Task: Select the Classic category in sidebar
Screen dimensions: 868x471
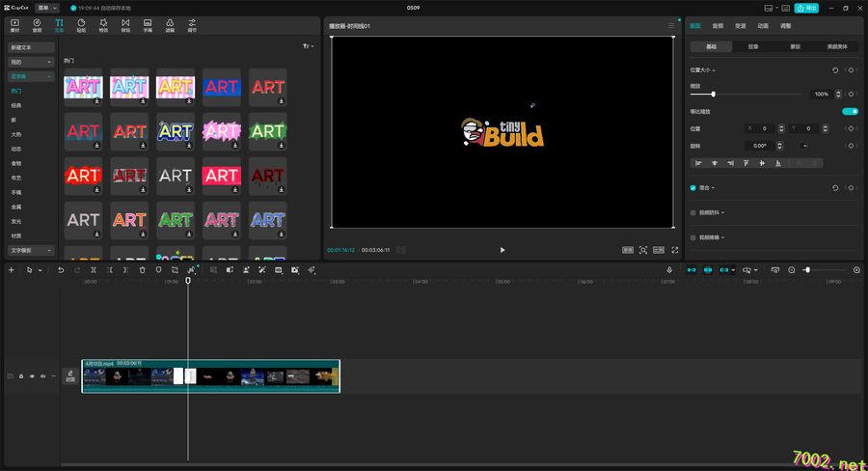Action: (16, 105)
